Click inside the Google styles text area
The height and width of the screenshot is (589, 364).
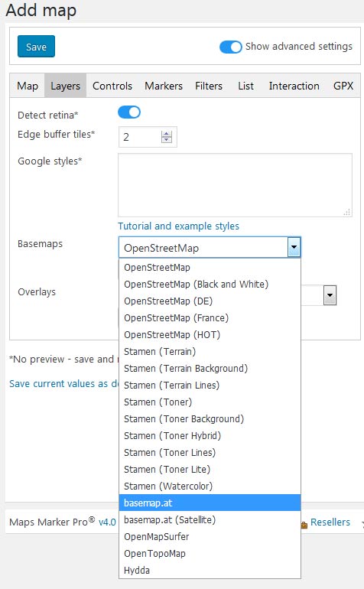click(236, 185)
